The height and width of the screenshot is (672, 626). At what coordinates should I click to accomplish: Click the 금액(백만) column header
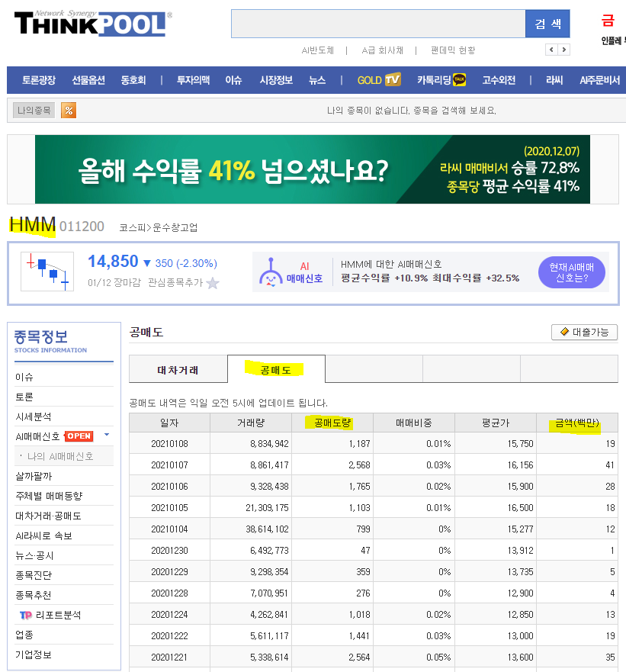click(x=577, y=423)
